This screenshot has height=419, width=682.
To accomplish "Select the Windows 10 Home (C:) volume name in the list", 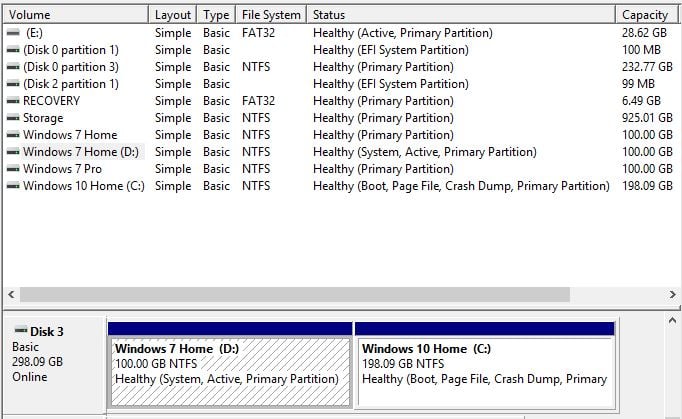I will [x=84, y=186].
